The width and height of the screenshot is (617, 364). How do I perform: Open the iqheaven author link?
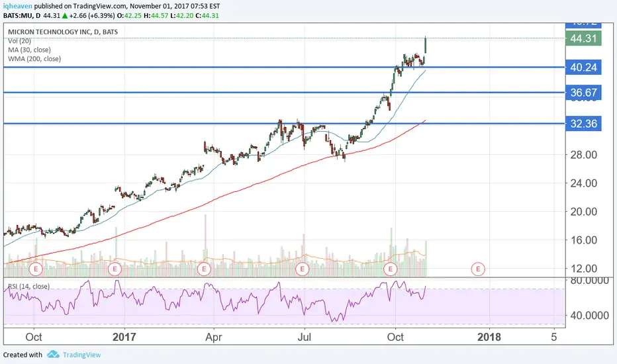18,7
